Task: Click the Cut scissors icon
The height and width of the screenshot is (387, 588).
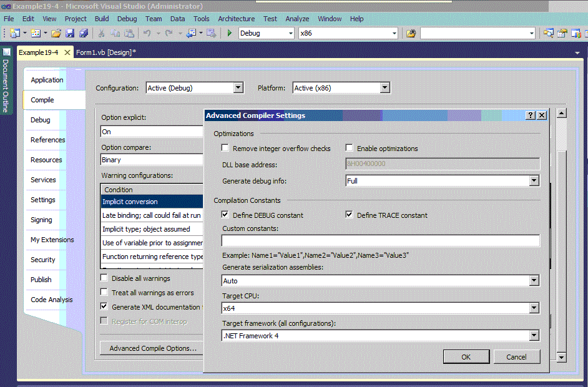Action: coord(101,33)
